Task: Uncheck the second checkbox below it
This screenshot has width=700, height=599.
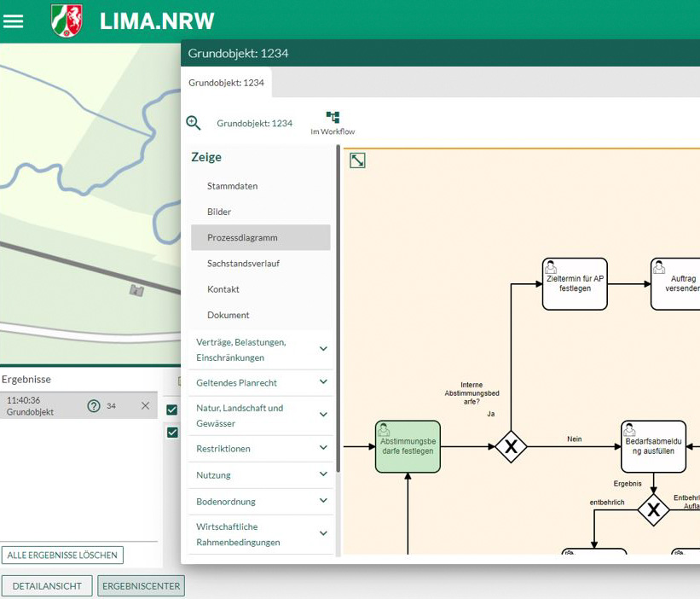Action: coord(172,433)
